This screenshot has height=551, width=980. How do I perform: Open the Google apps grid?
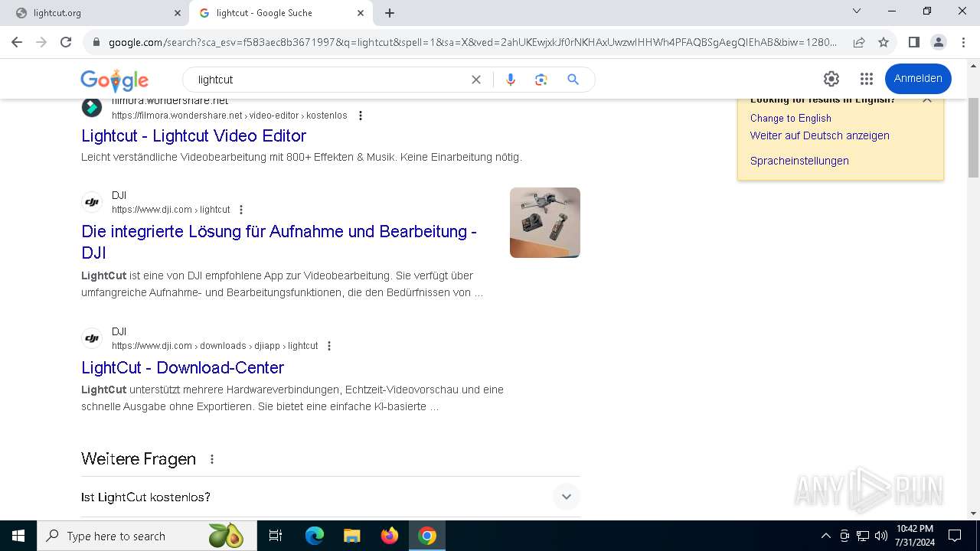coord(867,79)
